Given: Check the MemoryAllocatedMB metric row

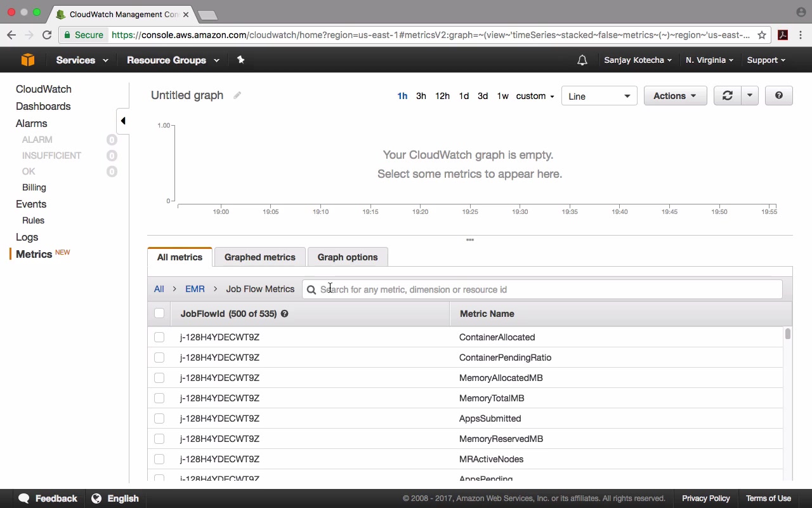Looking at the screenshot, I should (x=159, y=378).
